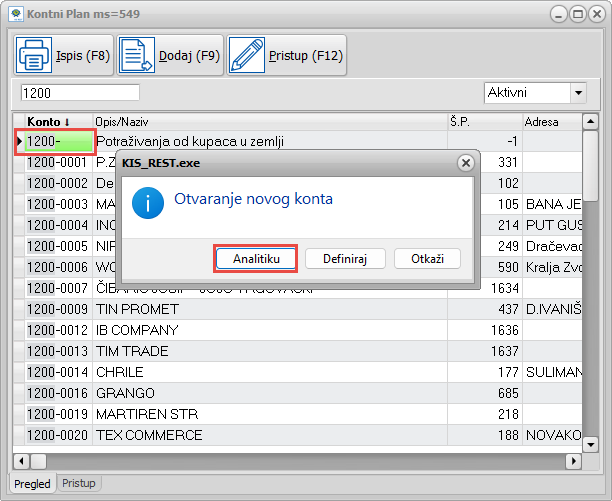Click the Ispis (F8) printer button
This screenshot has width=612, height=501.
(63, 56)
